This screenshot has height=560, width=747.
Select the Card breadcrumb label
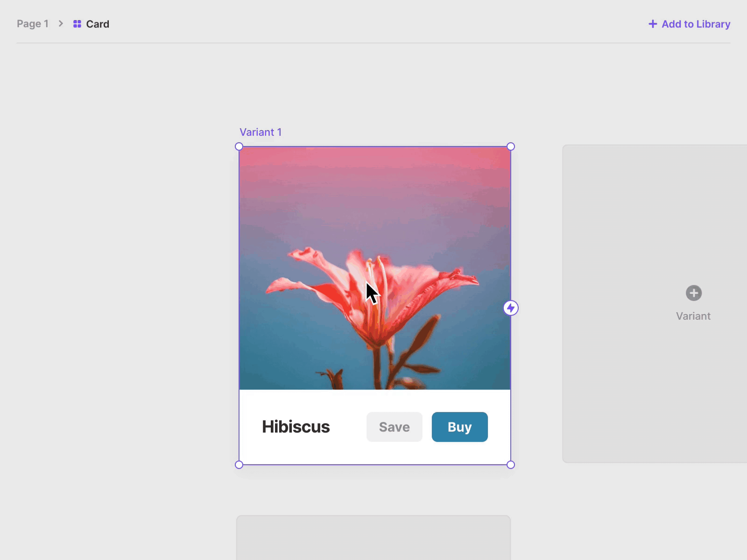pyautogui.click(x=98, y=24)
